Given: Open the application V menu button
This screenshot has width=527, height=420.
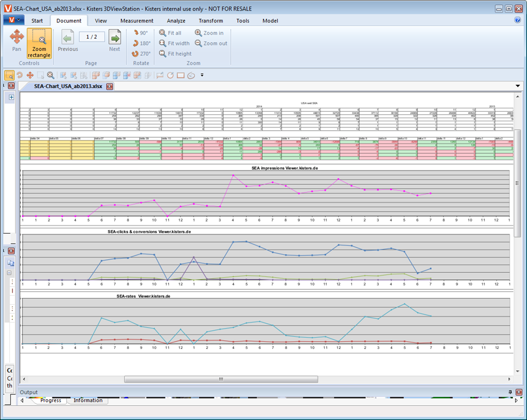Looking at the screenshot, I should pos(14,20).
